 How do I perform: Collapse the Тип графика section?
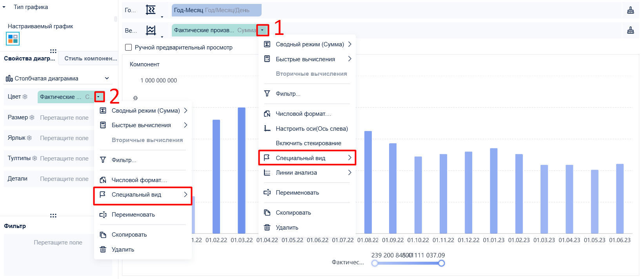coord(4,7)
